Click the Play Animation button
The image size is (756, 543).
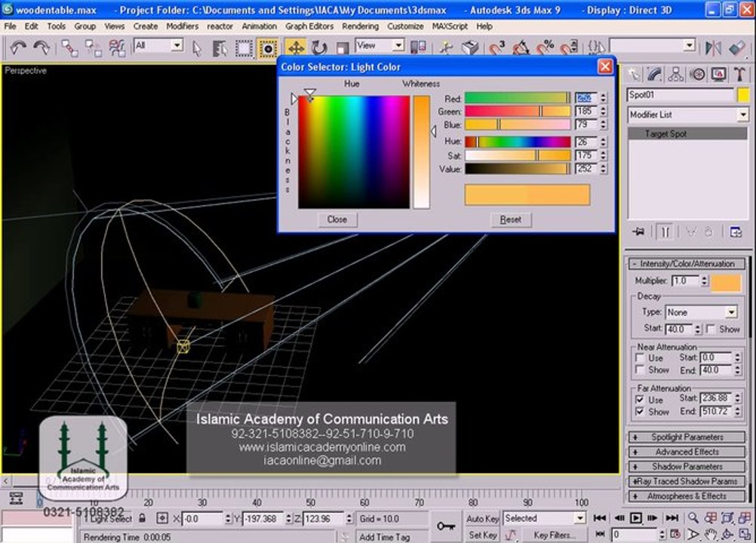tap(636, 518)
